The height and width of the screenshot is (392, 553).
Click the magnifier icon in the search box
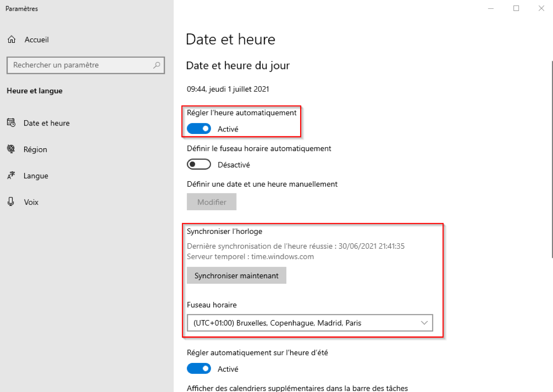(x=156, y=65)
